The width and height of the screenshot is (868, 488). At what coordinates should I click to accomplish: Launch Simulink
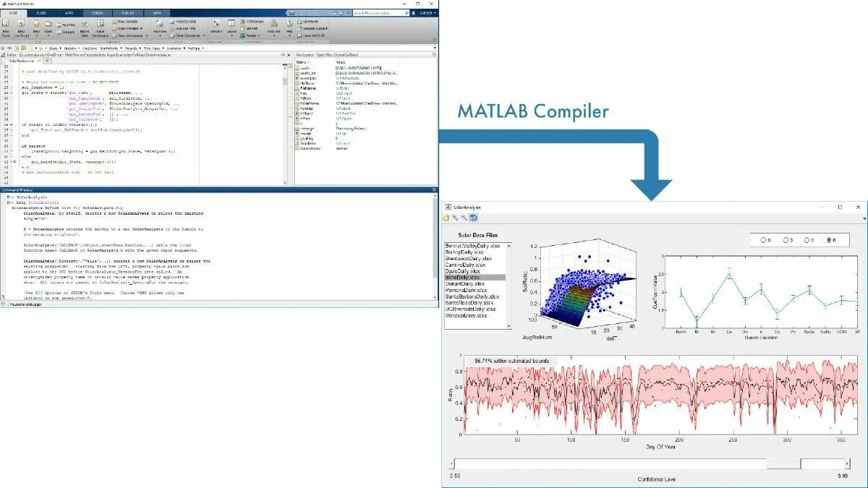[216, 27]
